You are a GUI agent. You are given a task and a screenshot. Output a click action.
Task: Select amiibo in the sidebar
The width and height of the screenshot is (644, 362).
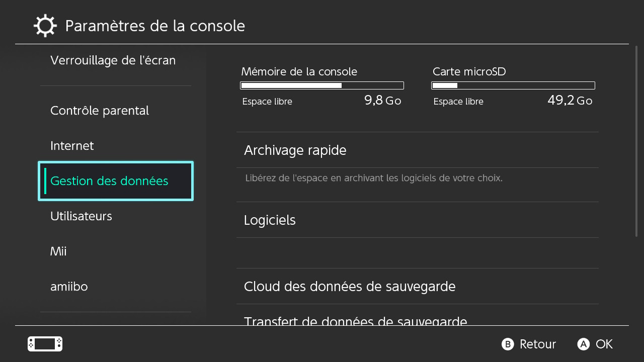pos(69,287)
